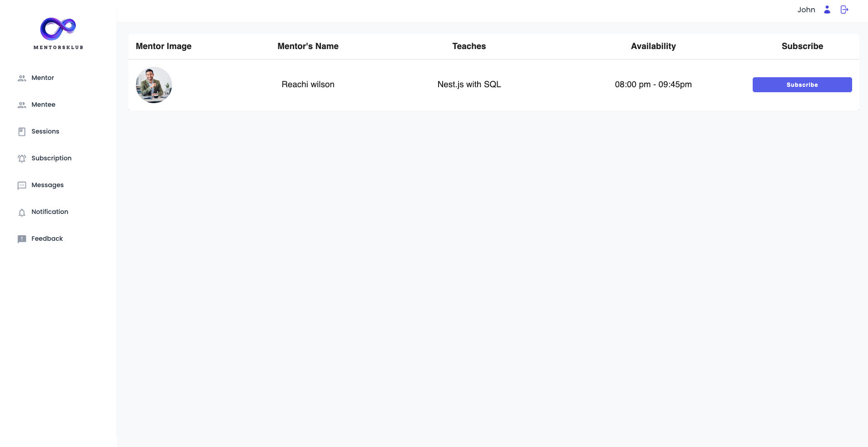Select the Feedback icon in the sidebar
The width and height of the screenshot is (868, 447).
click(22, 238)
